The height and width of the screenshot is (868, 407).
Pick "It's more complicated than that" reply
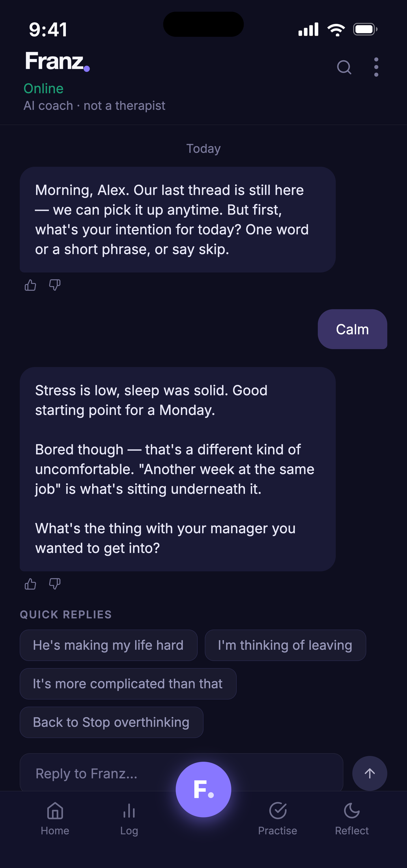[128, 683]
